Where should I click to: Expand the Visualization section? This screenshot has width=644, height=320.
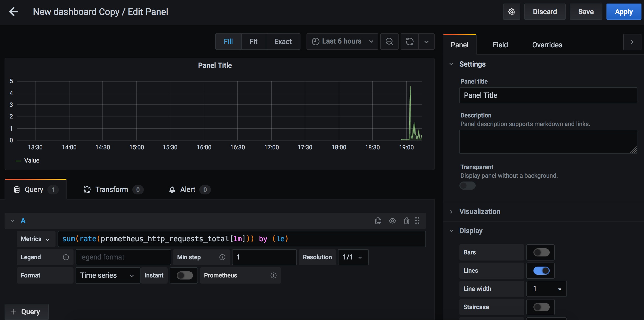click(x=479, y=212)
